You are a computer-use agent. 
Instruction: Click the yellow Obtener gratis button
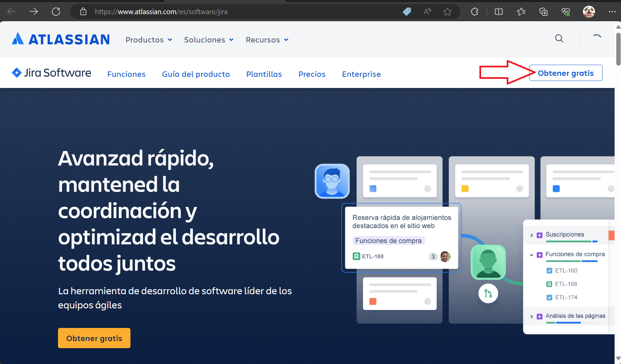click(x=94, y=338)
